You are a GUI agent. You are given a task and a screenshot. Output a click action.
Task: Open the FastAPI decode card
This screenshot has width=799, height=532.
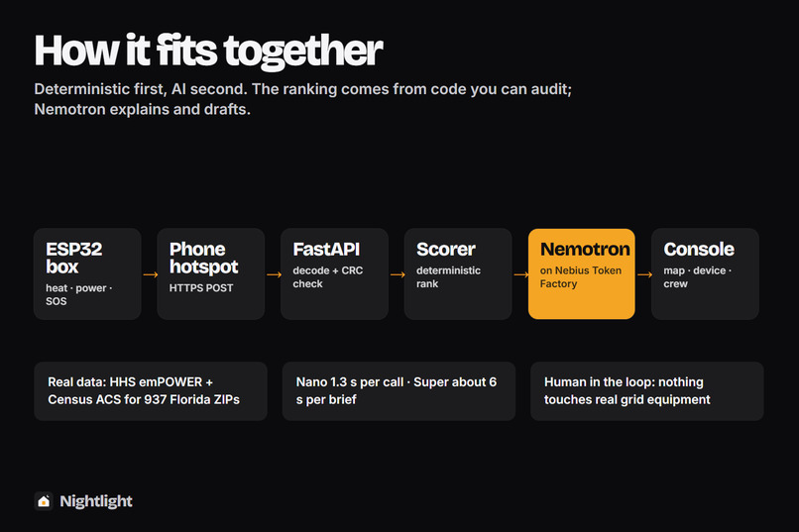334,273
